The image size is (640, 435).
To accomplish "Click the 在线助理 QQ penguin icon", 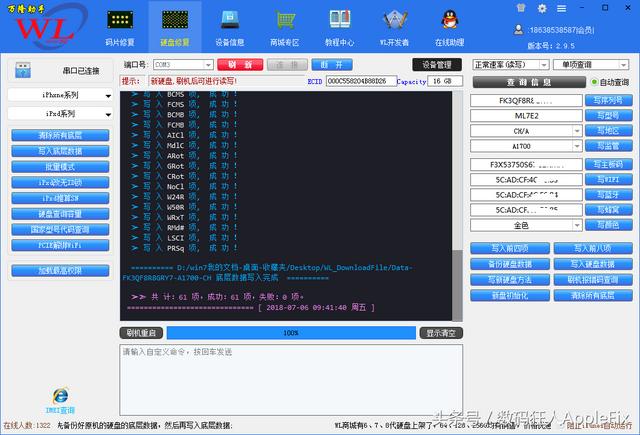I will point(449,27).
